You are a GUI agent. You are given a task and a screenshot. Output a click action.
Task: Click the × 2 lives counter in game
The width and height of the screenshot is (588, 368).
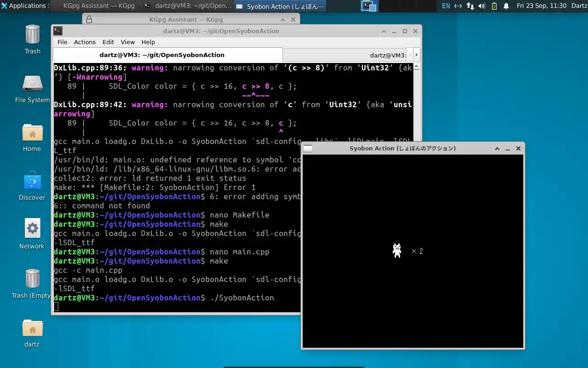(x=417, y=251)
